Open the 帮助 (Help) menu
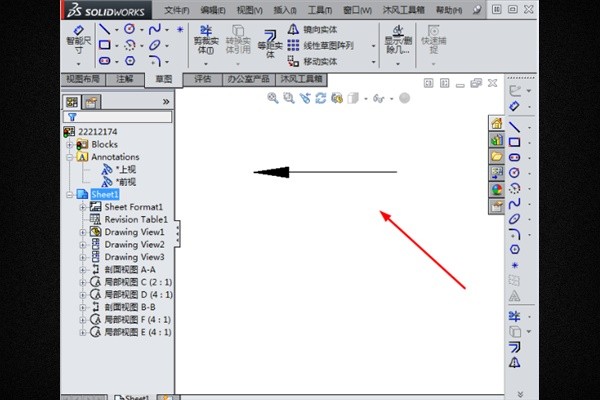The height and width of the screenshot is (400, 600). (x=449, y=10)
